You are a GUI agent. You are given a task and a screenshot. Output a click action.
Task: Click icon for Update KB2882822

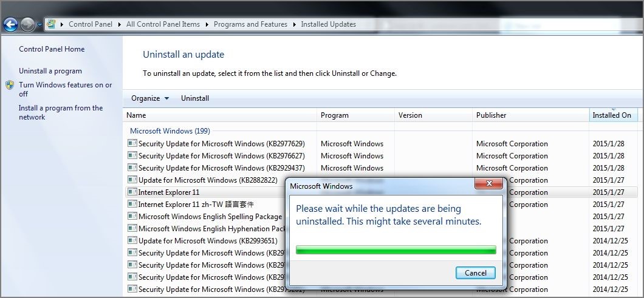click(132, 180)
